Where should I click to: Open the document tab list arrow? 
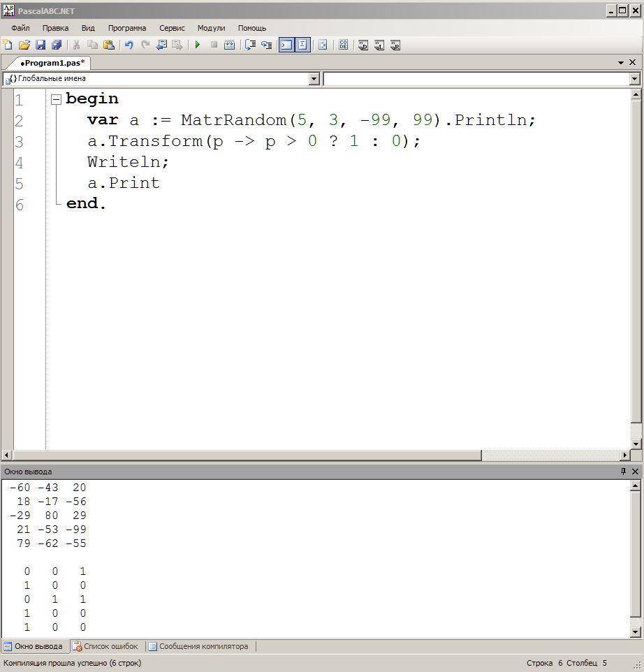pyautogui.click(x=621, y=63)
